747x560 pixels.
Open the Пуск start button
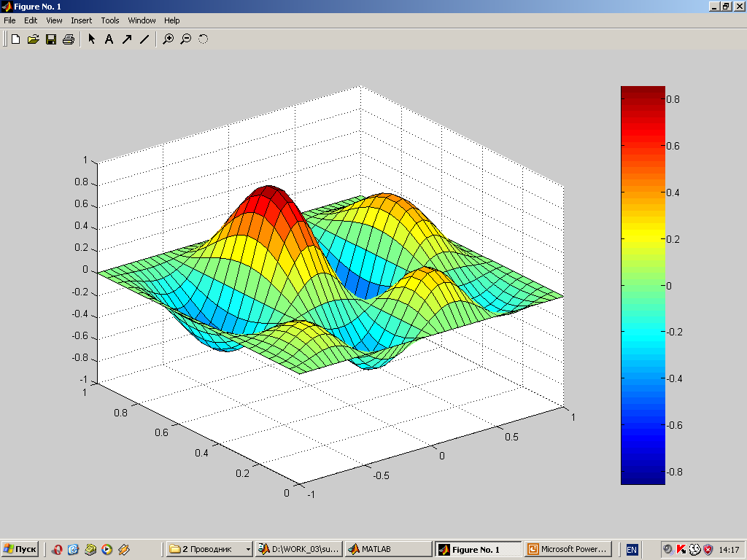(x=20, y=549)
